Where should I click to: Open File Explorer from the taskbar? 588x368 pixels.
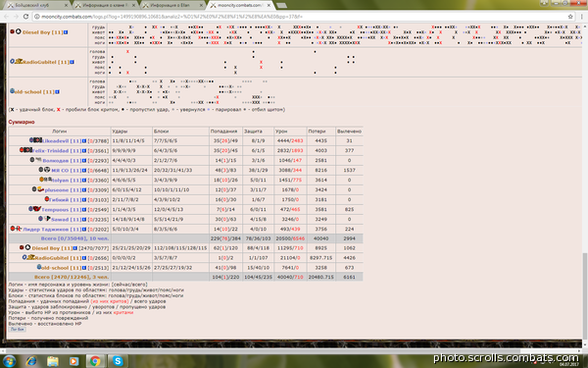point(53,361)
